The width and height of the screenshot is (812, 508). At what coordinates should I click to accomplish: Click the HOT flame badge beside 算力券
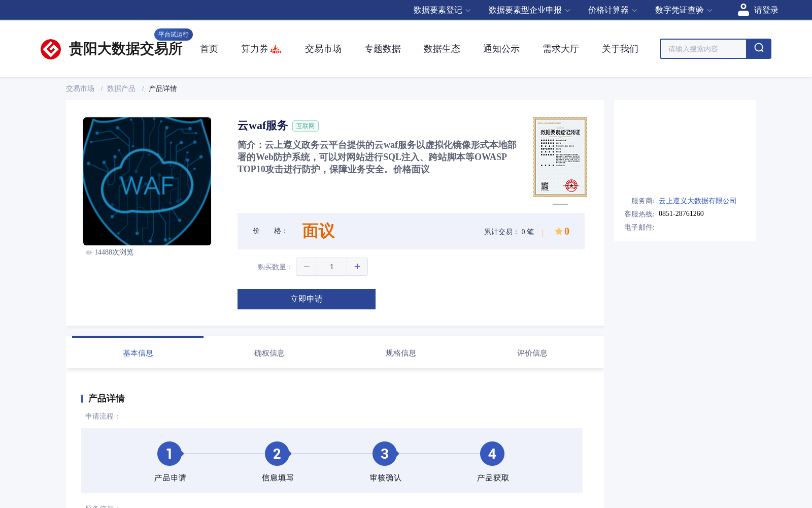(276, 49)
